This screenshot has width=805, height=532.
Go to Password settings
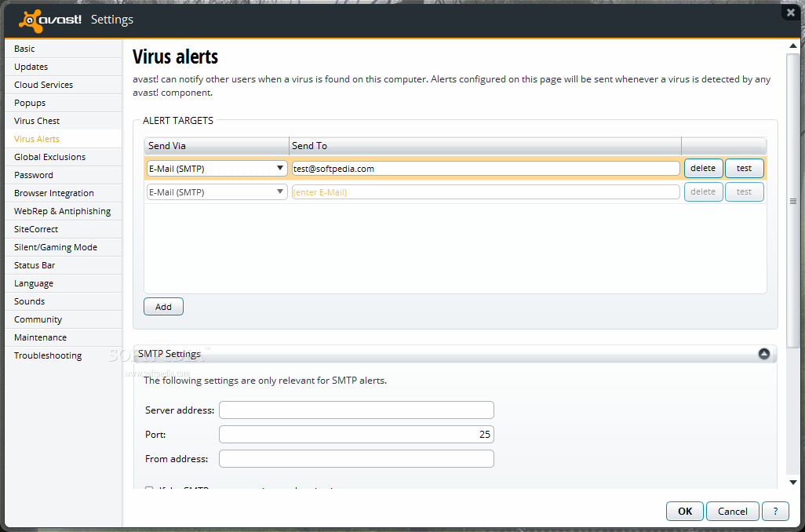coord(63,175)
